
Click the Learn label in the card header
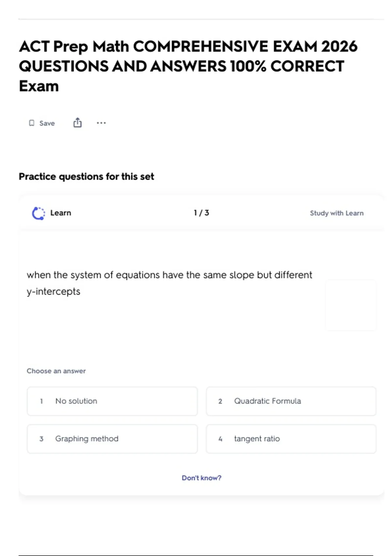tap(61, 213)
